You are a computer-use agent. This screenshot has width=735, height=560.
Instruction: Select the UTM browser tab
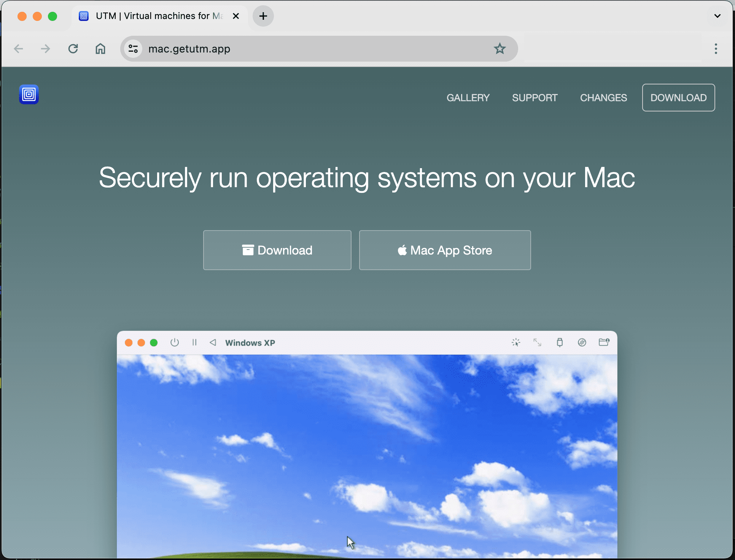click(152, 16)
